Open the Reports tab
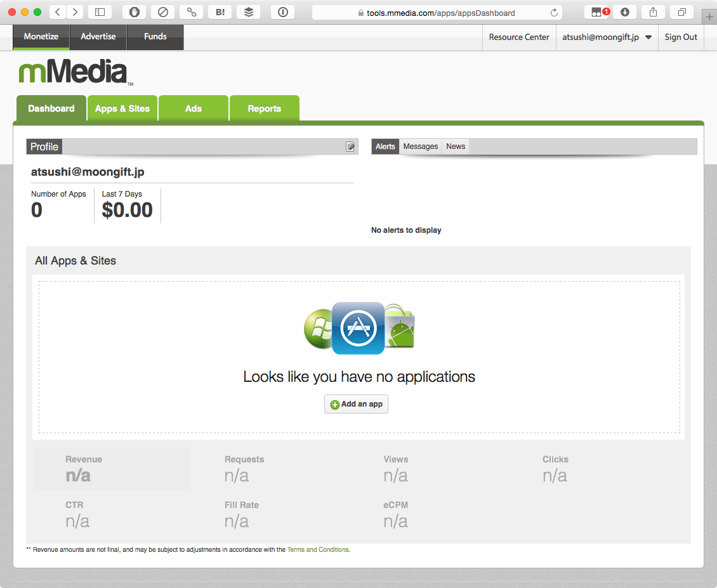The image size is (717, 588). [x=265, y=108]
